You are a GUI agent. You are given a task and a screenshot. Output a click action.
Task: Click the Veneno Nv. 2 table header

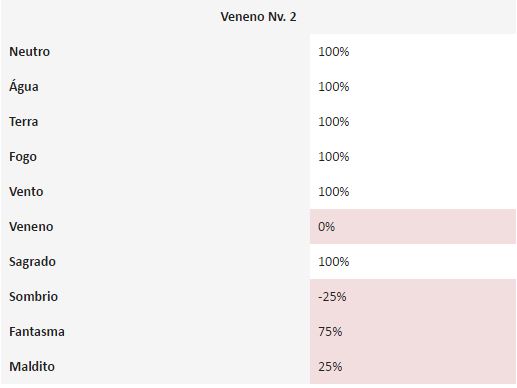coord(258,17)
